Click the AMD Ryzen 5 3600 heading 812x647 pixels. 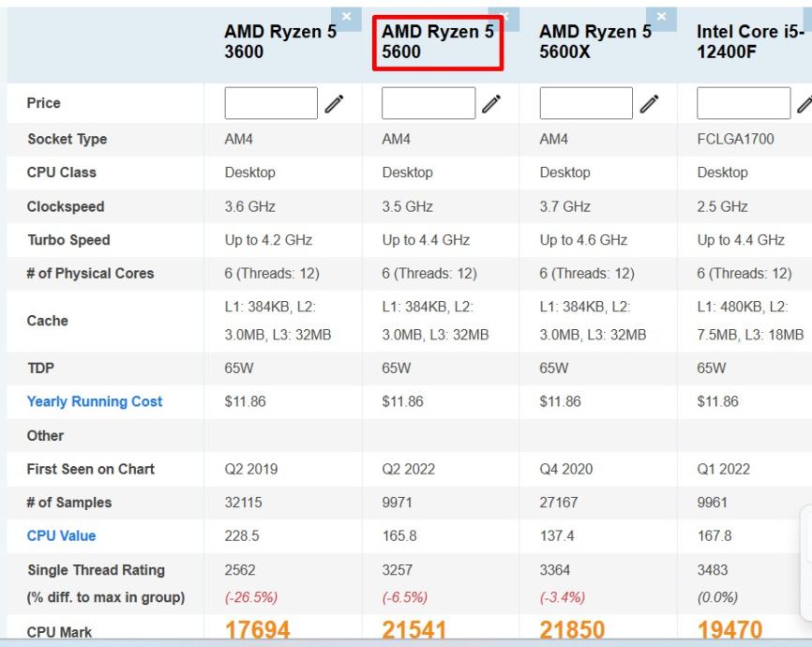279,43
